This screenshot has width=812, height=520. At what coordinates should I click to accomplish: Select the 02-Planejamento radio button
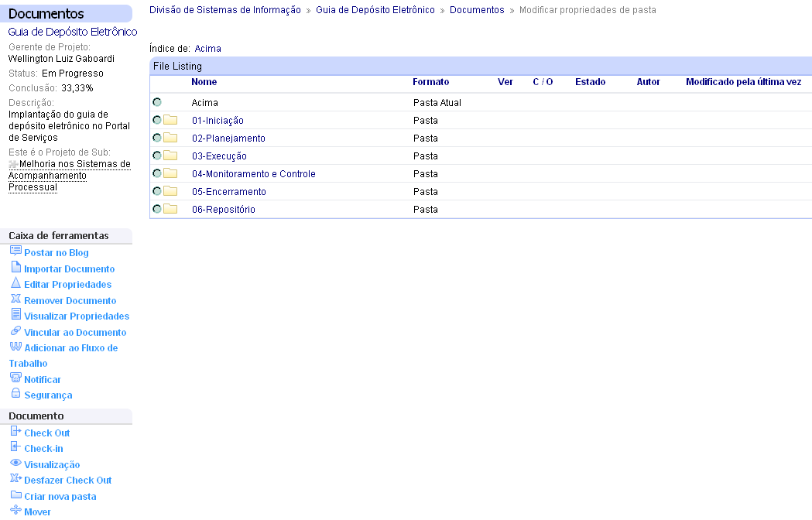[157, 138]
